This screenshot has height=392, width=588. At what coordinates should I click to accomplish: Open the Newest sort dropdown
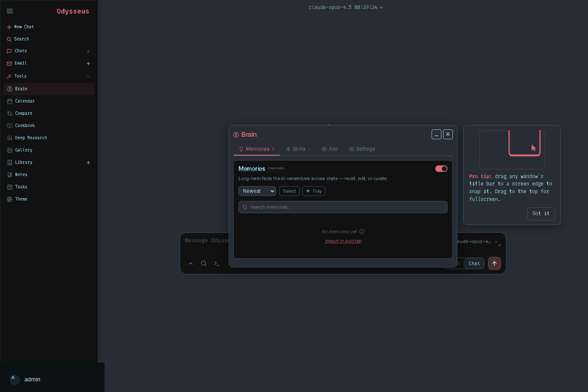pyautogui.click(x=257, y=191)
